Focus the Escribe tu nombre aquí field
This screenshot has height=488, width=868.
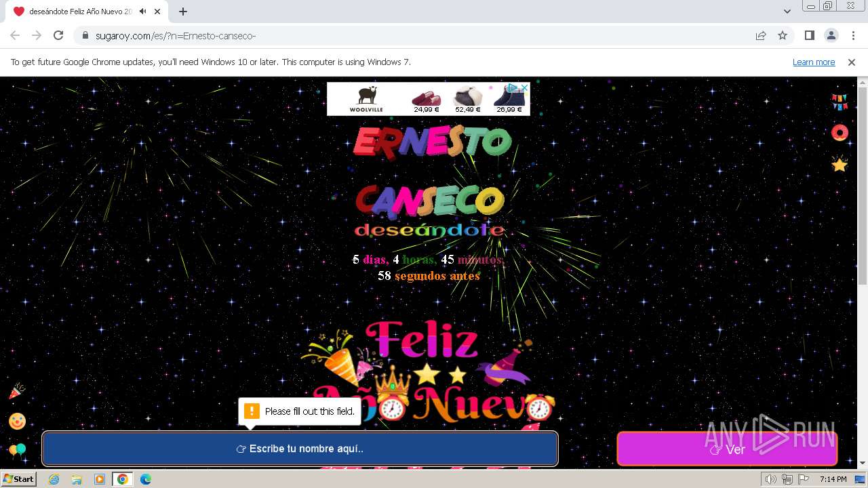click(300, 449)
